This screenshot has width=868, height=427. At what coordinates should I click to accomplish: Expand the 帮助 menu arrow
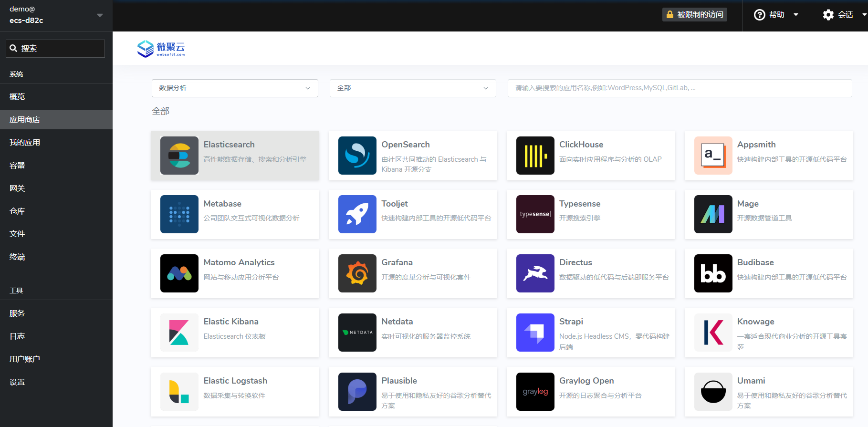click(796, 15)
